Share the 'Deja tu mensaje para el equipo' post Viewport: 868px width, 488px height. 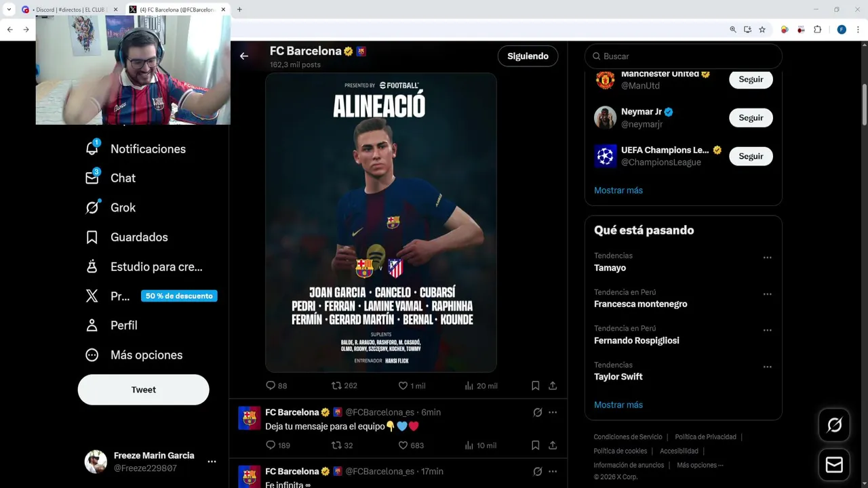[x=553, y=445]
